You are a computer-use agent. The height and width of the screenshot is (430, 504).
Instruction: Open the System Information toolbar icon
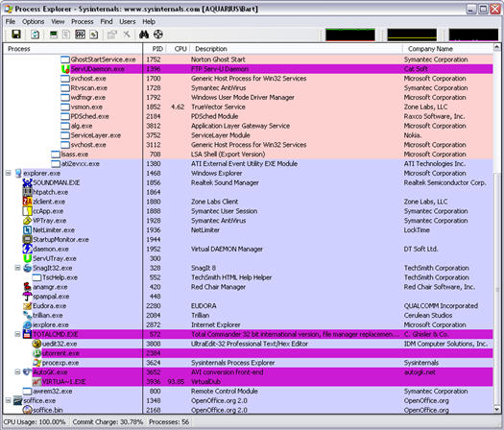54,34
